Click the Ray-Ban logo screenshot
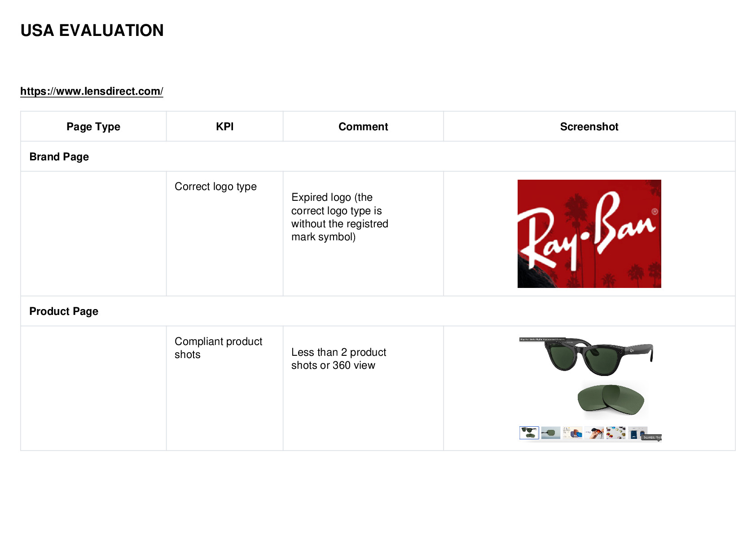This screenshot has height=535, width=756. (x=589, y=234)
